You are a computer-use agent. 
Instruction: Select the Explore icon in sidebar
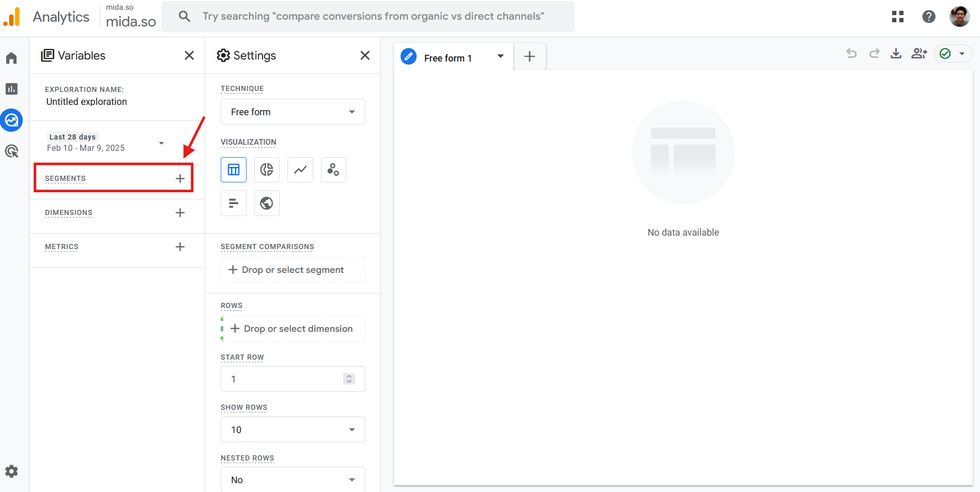tap(11, 120)
